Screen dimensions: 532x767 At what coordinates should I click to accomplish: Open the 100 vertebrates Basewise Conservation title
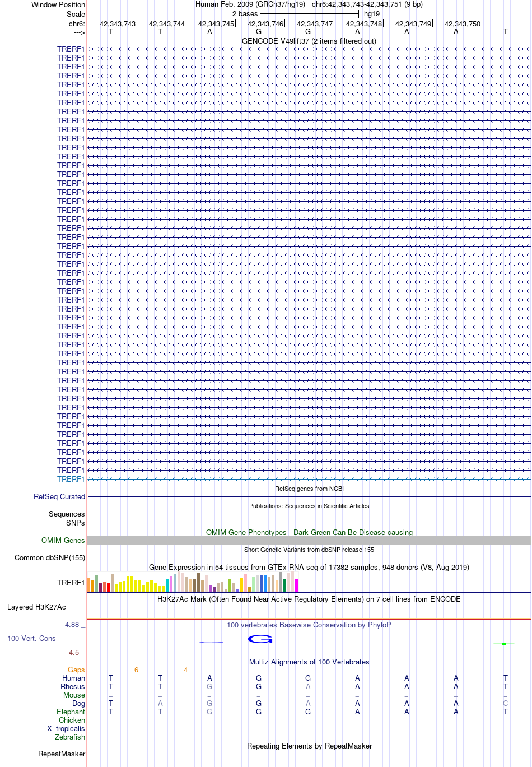309,625
